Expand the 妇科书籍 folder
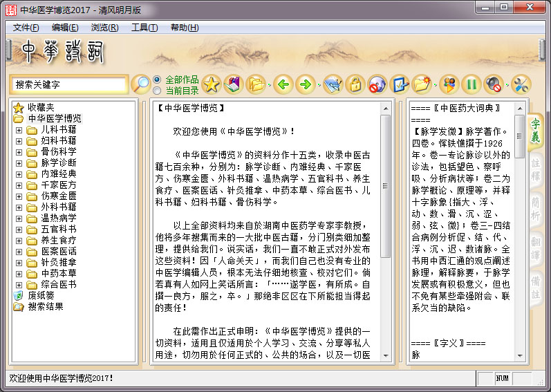 [x=19, y=141]
